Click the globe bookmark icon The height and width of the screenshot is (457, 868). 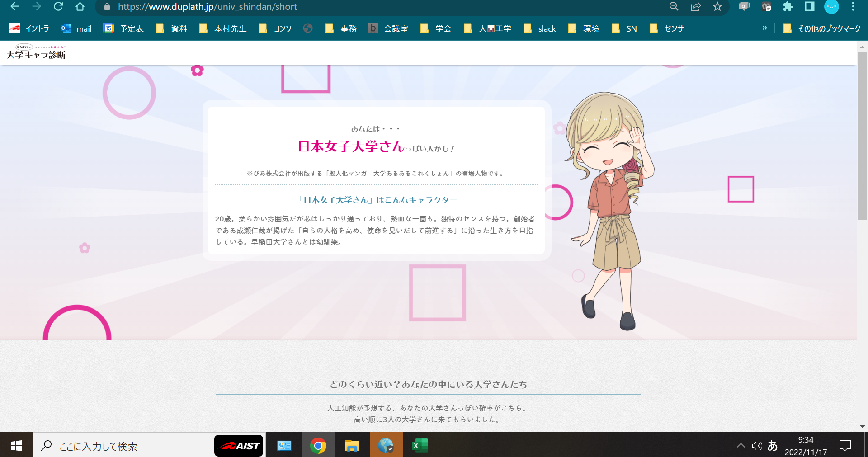tap(308, 28)
